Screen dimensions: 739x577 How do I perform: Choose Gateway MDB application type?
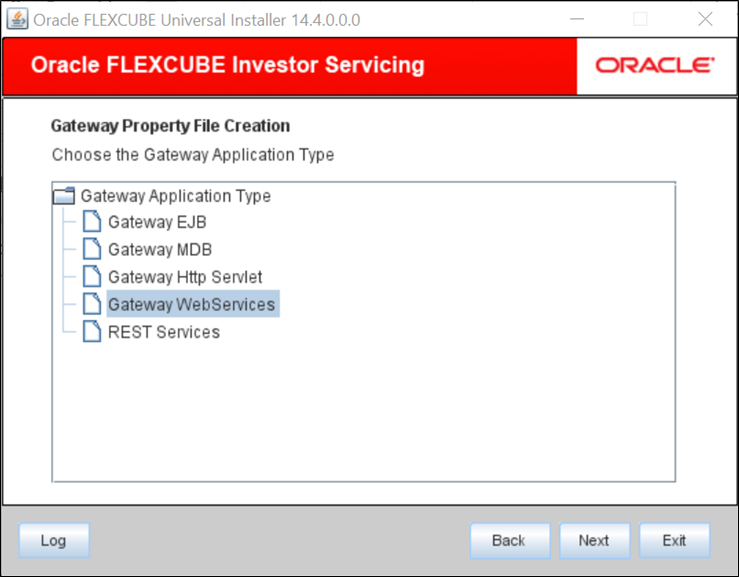160,249
